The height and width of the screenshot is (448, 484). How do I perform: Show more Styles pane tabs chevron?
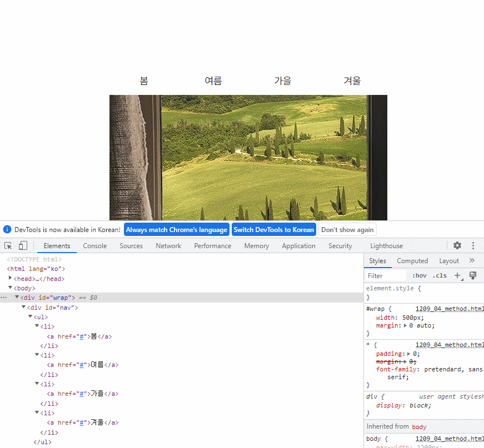pos(472,260)
